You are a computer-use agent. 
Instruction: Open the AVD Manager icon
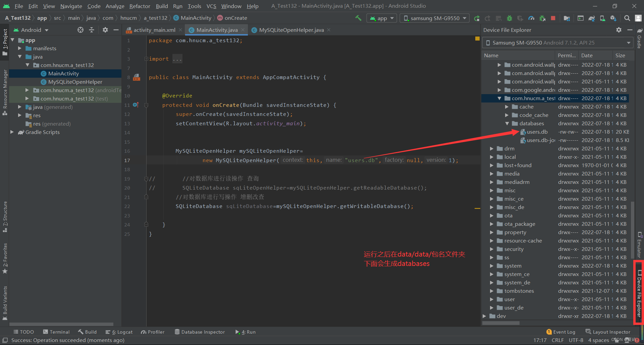click(x=603, y=18)
